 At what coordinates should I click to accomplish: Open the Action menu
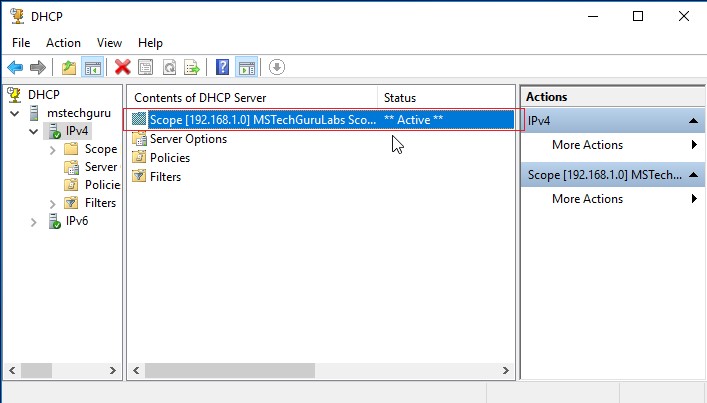point(63,43)
